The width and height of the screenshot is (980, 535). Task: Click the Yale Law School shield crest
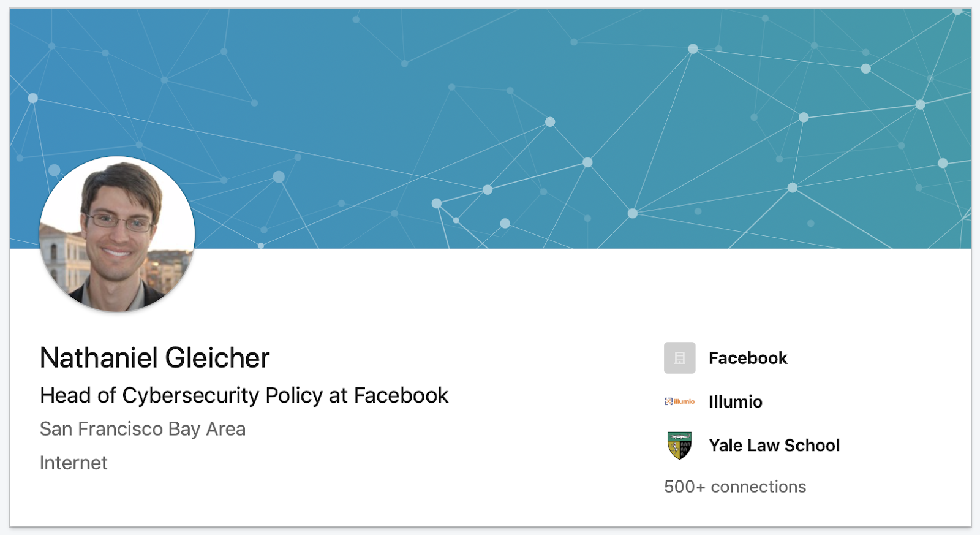pyautogui.click(x=679, y=446)
